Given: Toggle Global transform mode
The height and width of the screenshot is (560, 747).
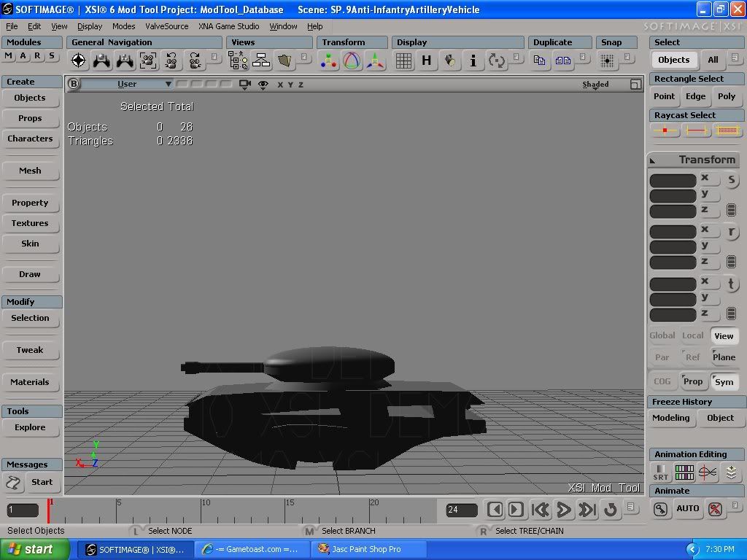Looking at the screenshot, I should click(x=662, y=335).
